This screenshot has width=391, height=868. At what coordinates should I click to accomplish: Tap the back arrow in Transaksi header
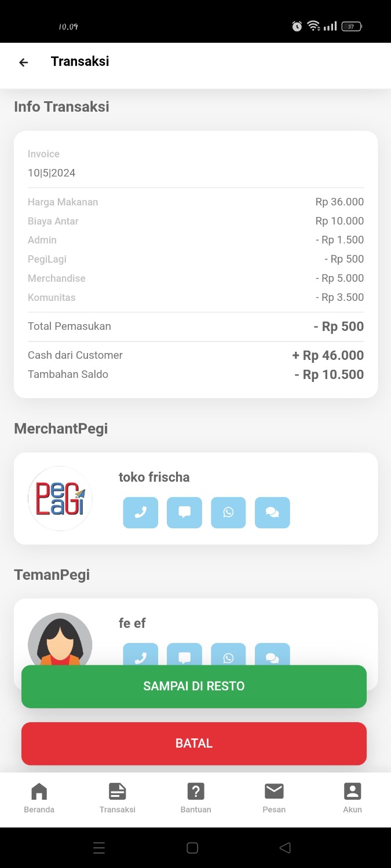click(24, 62)
